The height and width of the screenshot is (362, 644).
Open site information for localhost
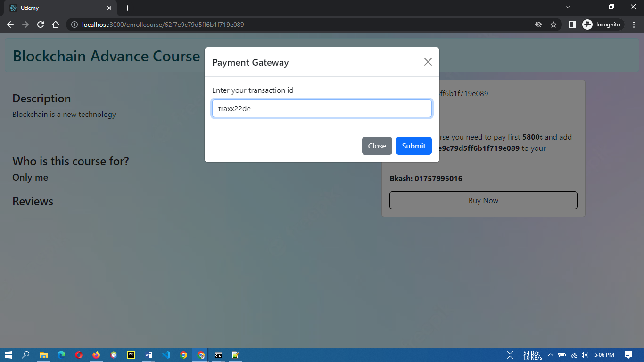click(x=74, y=24)
